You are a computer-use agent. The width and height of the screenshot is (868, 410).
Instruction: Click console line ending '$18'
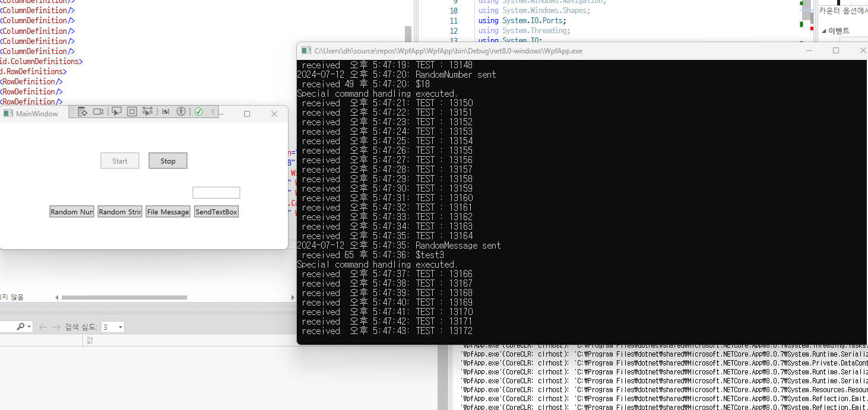(366, 84)
